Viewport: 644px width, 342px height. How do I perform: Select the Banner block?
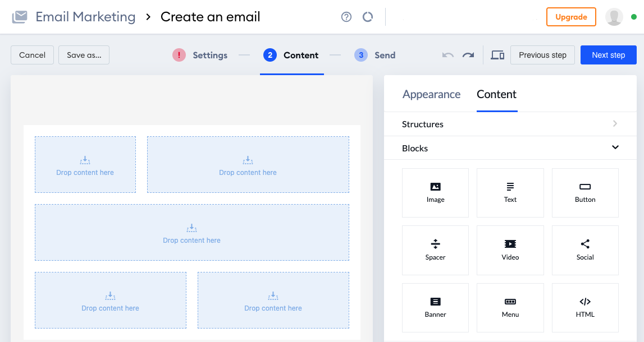(x=435, y=308)
